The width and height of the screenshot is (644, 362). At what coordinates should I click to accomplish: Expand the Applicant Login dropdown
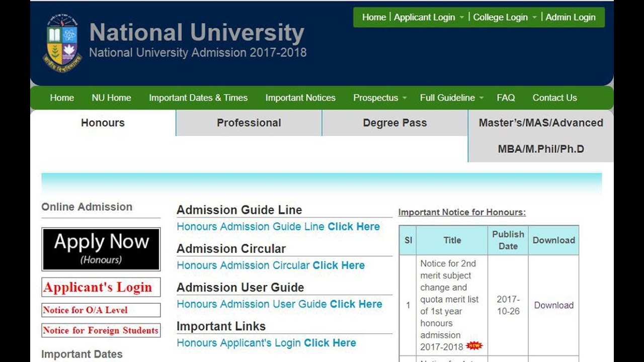[x=429, y=17]
